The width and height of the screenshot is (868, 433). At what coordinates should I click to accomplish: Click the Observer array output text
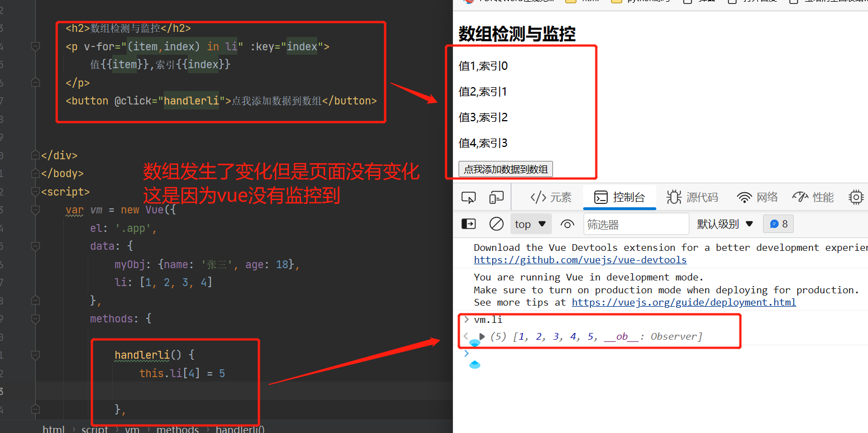(596, 336)
